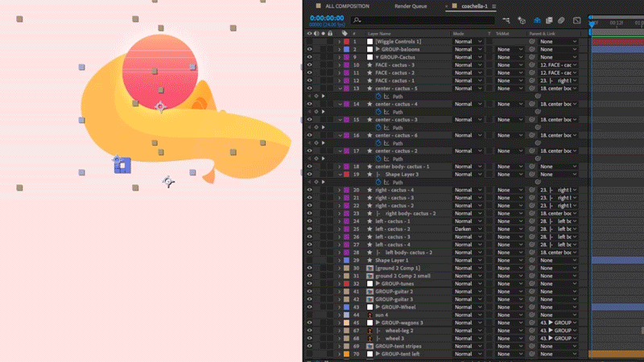Enable the Frame Blending icon
This screenshot has width=644, height=362.
click(549, 20)
